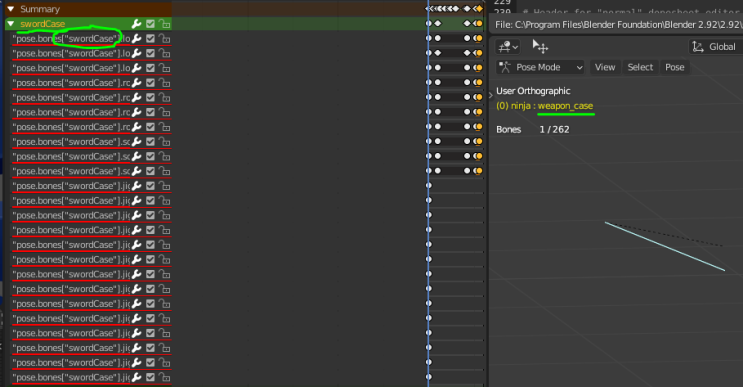Open the View menu
Screen dimensions: 743x387
[605, 67]
